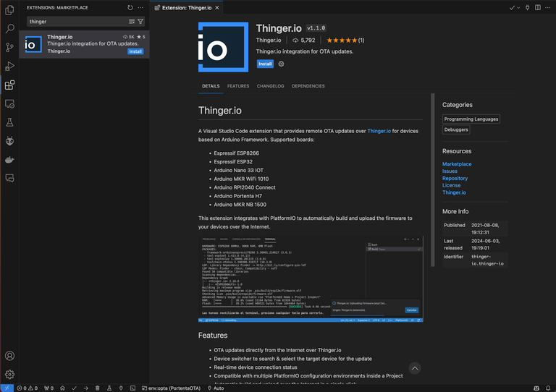Open Source Control view

[9, 48]
